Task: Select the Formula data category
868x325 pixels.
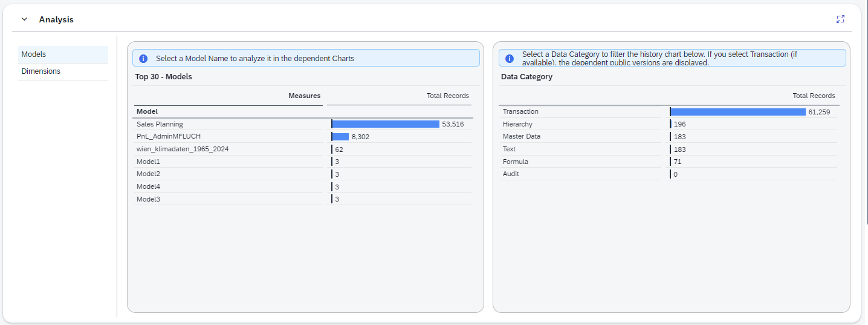Action: [516, 162]
